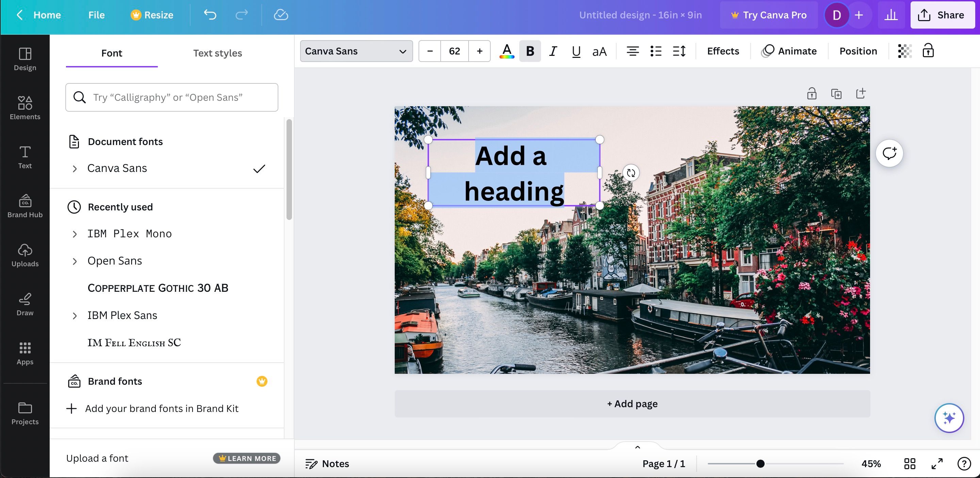Expand the Open Sans font variants
This screenshot has height=478, width=980.
75,261
